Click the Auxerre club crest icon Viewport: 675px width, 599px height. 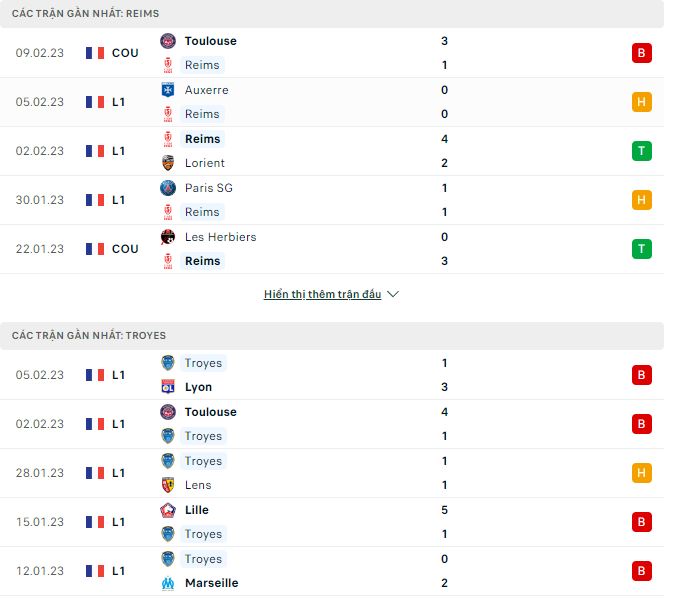(168, 90)
